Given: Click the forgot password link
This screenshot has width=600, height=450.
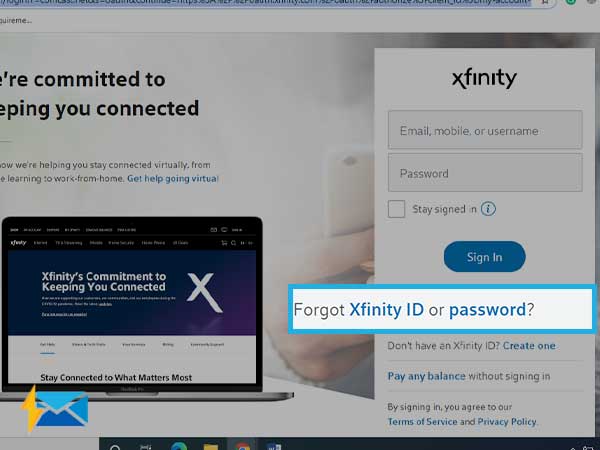Looking at the screenshot, I should (x=487, y=310).
